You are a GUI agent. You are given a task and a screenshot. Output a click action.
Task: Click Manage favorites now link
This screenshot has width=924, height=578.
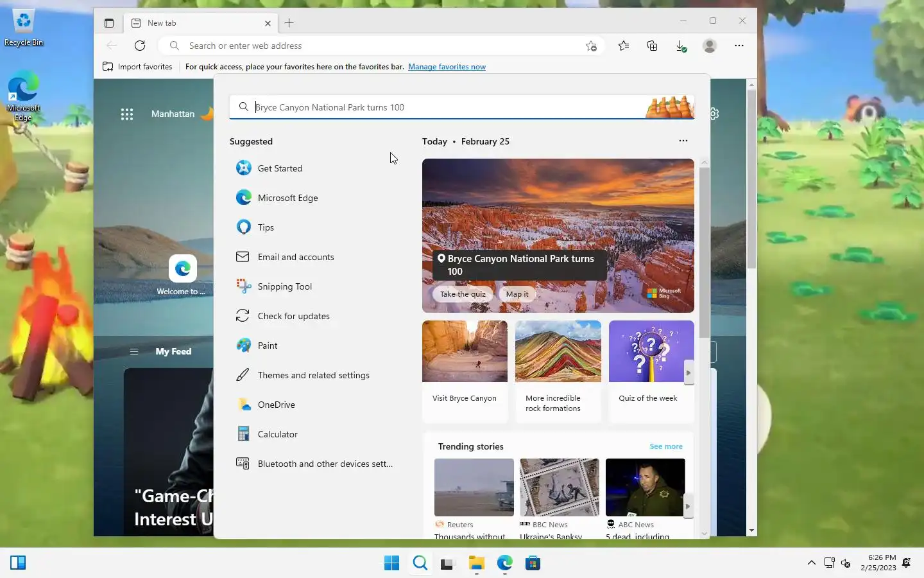447,67
